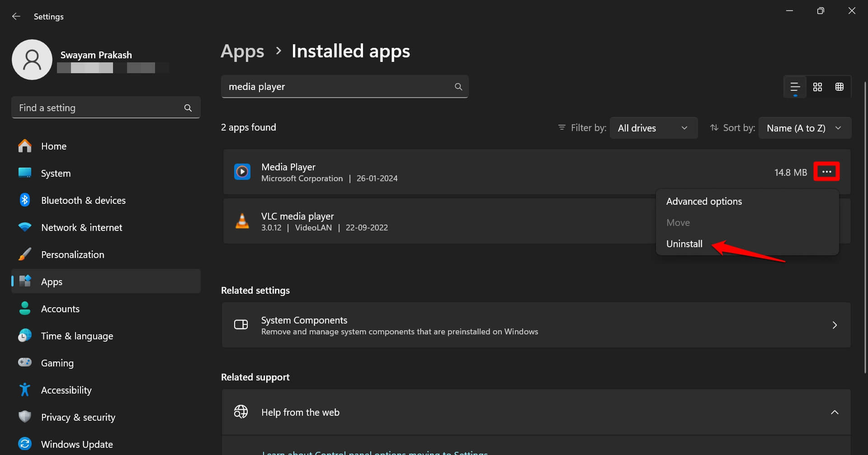Viewport: 868px width, 455px height.
Task: Go to Time & language
Action: point(106,336)
